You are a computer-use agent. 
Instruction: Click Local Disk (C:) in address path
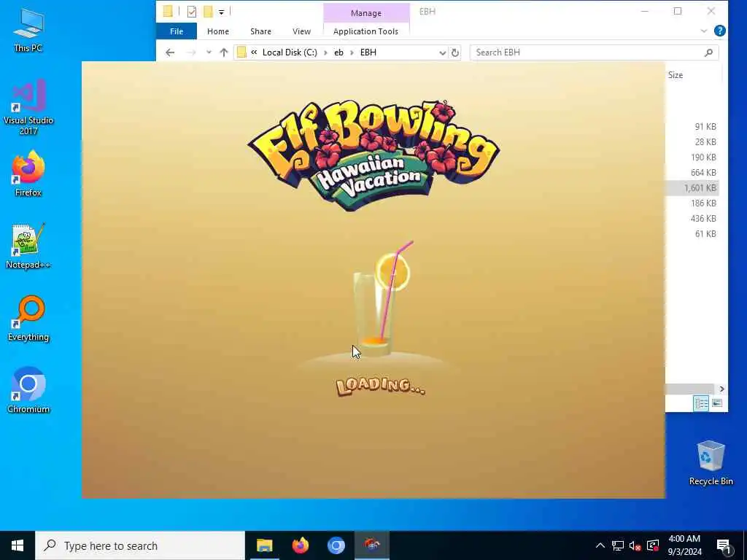(x=290, y=52)
